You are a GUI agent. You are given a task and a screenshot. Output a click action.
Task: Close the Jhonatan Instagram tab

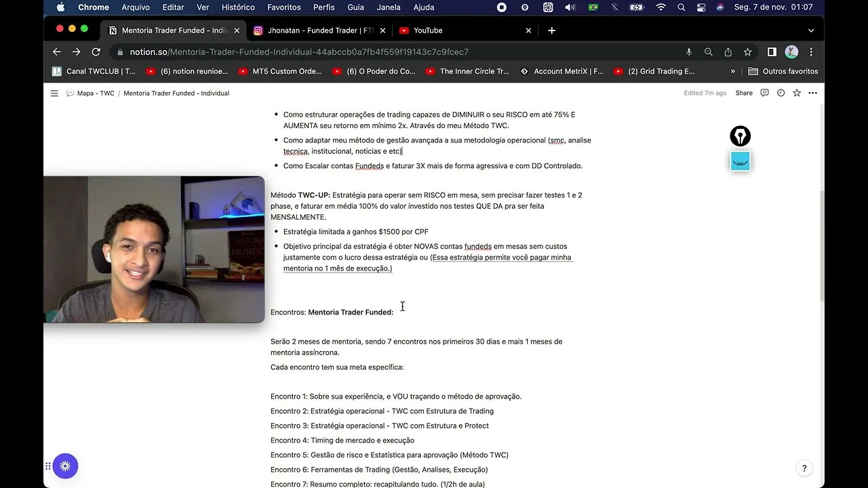click(x=382, y=30)
